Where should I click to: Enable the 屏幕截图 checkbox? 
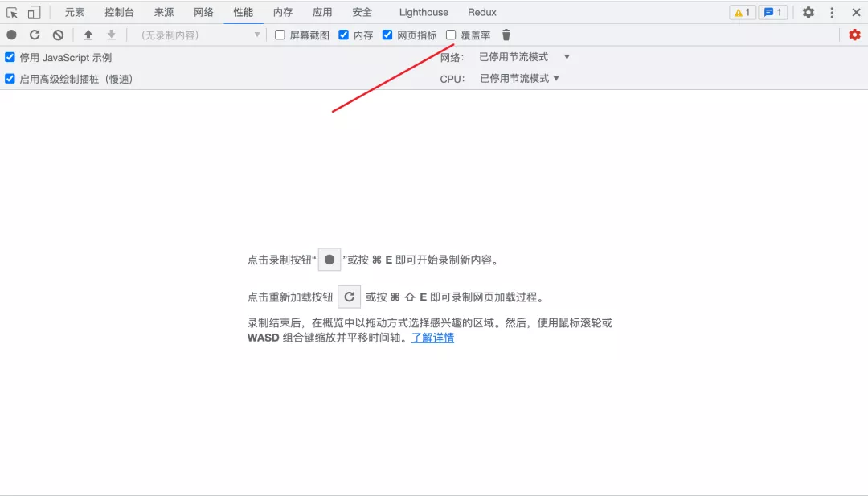(x=279, y=35)
